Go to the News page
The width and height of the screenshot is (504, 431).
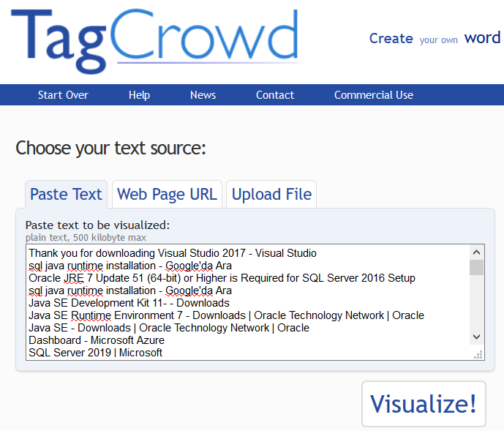coord(203,95)
